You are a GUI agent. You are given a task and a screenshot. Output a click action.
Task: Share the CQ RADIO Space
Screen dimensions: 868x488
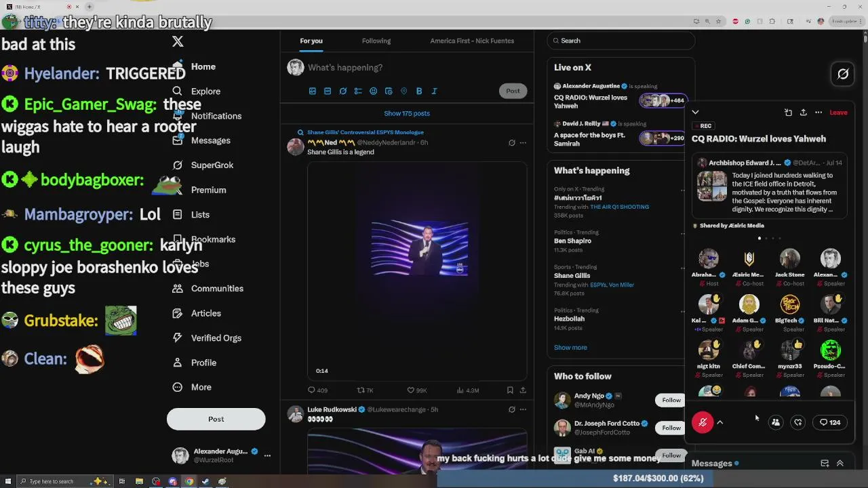[803, 113]
